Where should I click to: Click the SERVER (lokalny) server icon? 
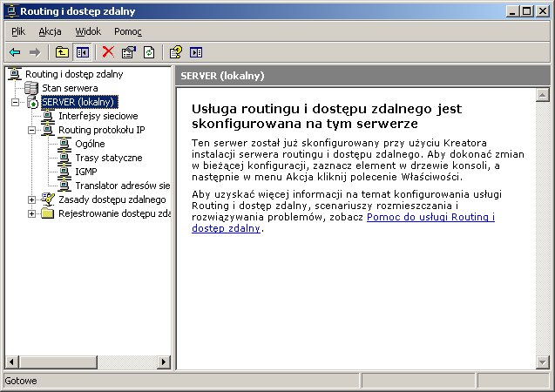point(32,102)
